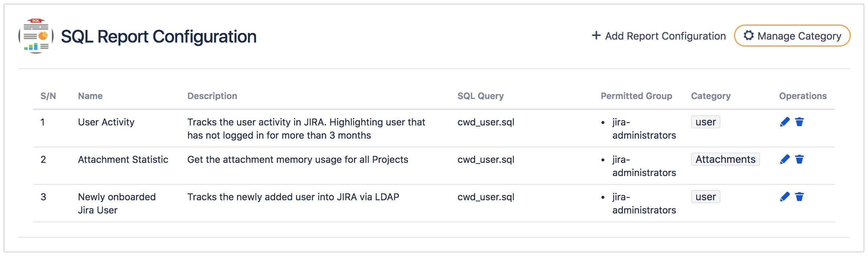Click the SQL Query column header

click(x=480, y=96)
